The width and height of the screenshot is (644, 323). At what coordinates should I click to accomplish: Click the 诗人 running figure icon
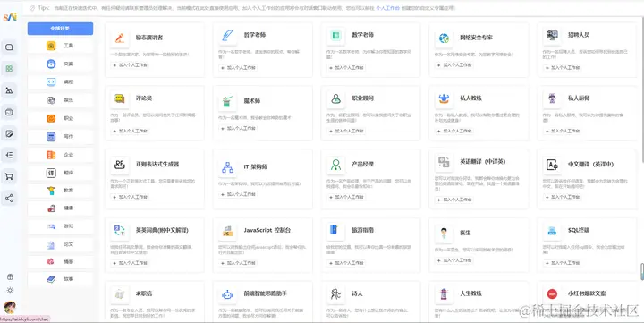335,293
